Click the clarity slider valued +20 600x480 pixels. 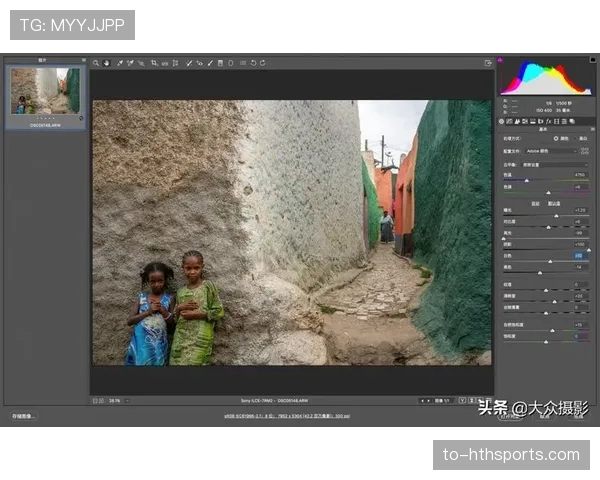[x=546, y=302]
